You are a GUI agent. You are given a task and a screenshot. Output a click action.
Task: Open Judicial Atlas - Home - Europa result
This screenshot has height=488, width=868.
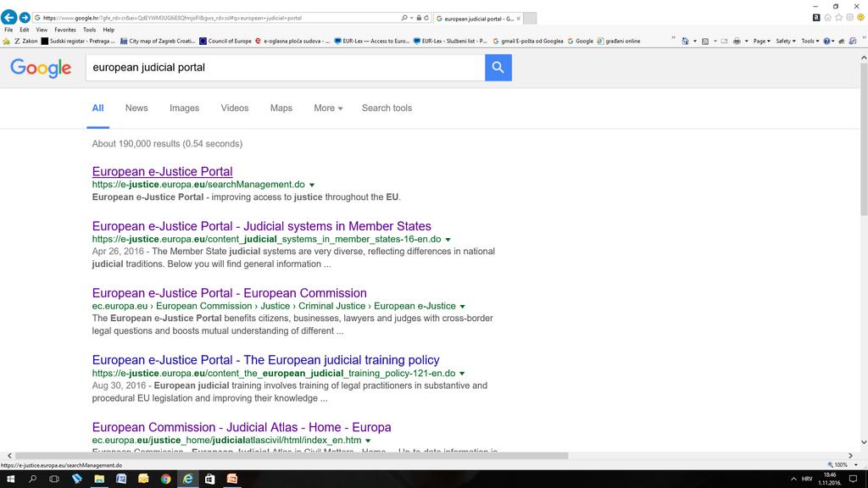[x=242, y=428]
